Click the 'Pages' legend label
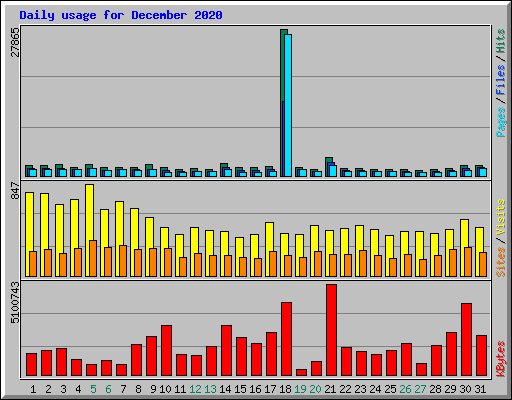Screen dimensions: 512x400 (x=501, y=122)
